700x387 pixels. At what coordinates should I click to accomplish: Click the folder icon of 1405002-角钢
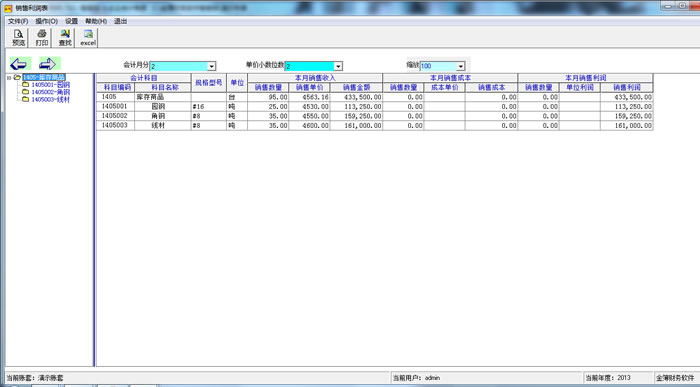pos(25,92)
